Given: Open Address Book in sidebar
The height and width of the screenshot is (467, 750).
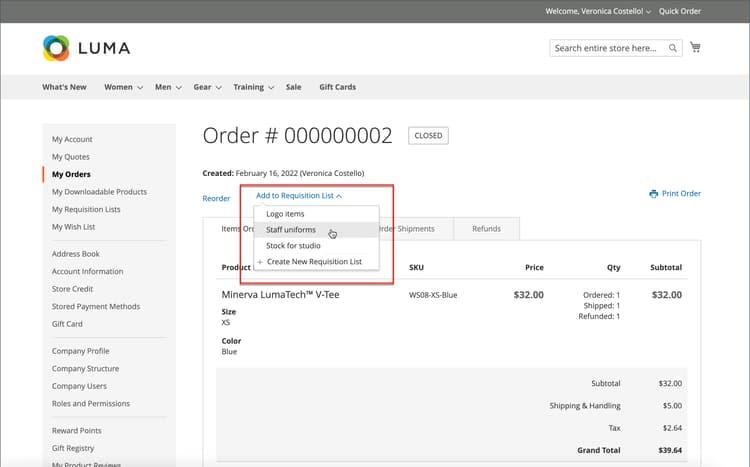Looking at the screenshot, I should 76,254.
